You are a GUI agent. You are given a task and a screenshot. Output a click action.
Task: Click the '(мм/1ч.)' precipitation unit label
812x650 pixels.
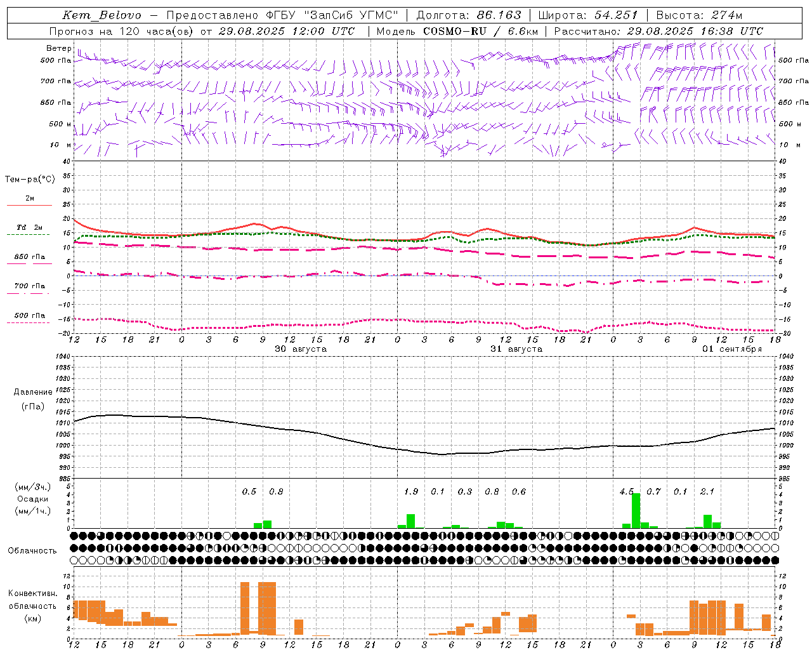click(33, 511)
